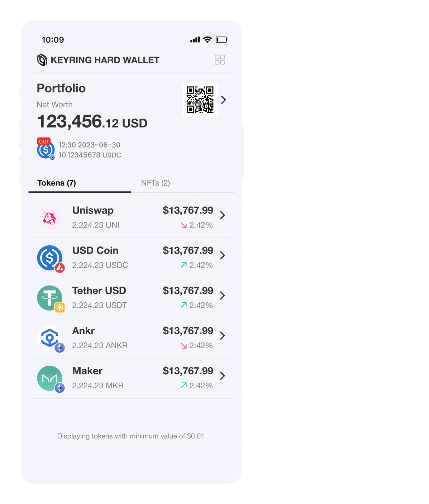The image size is (429, 504).
Task: Open the wallet QR code thumbnail
Action: point(200,100)
